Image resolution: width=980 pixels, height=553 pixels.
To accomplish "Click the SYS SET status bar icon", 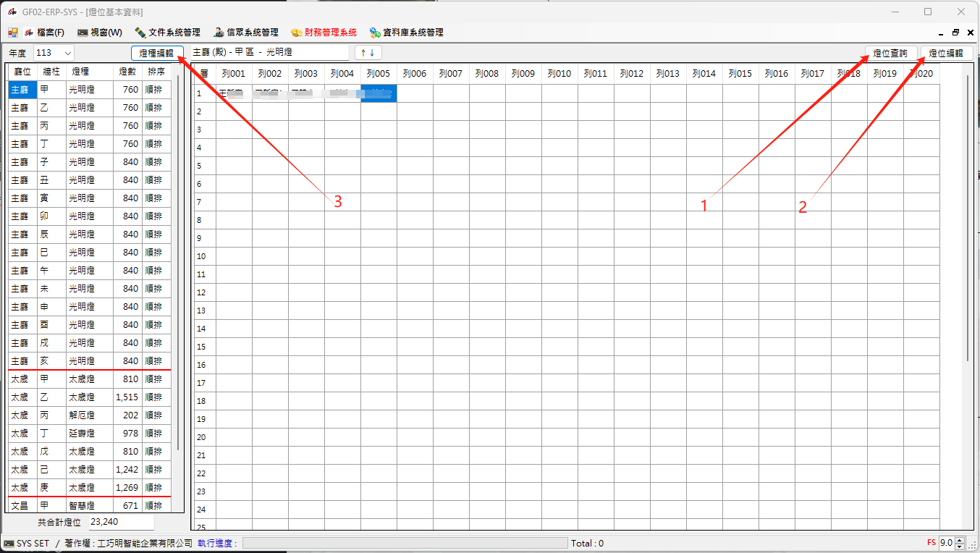I will (x=9, y=543).
